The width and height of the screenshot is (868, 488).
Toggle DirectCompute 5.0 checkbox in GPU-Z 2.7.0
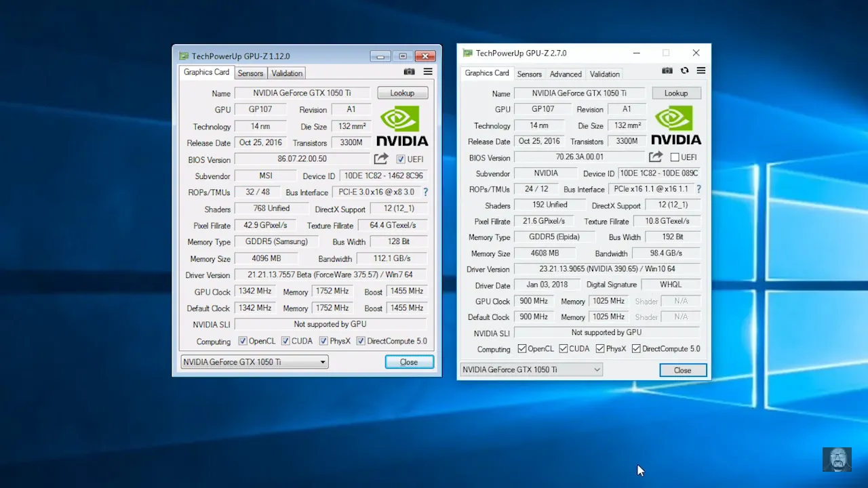(636, 348)
